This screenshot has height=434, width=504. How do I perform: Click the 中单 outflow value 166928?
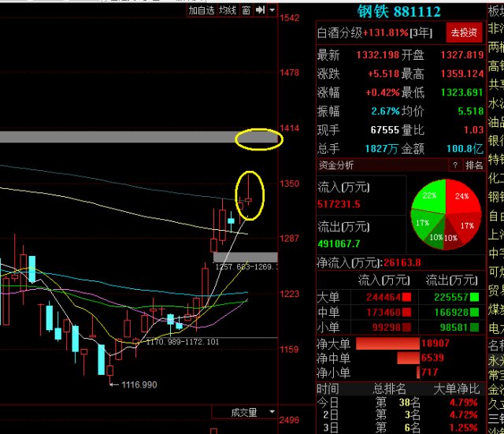451,312
